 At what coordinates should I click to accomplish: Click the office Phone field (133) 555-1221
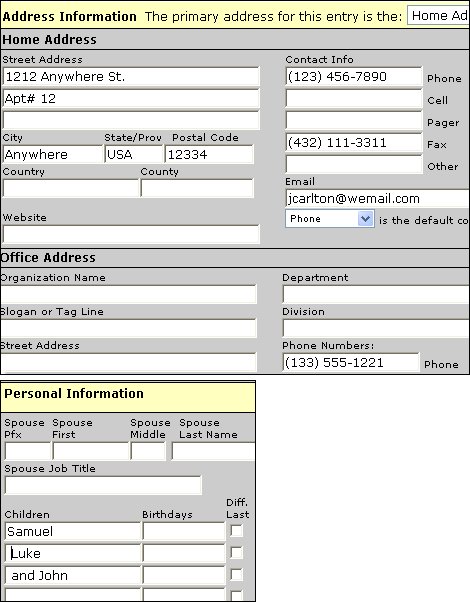351,362
